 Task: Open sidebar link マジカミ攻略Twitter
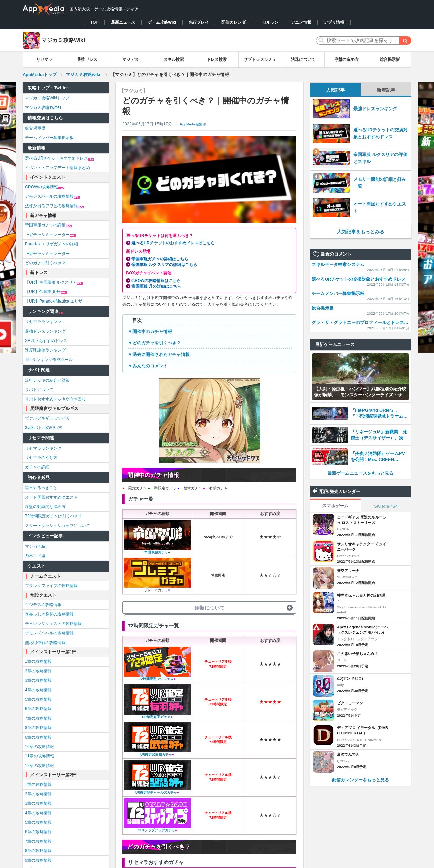coord(43,107)
